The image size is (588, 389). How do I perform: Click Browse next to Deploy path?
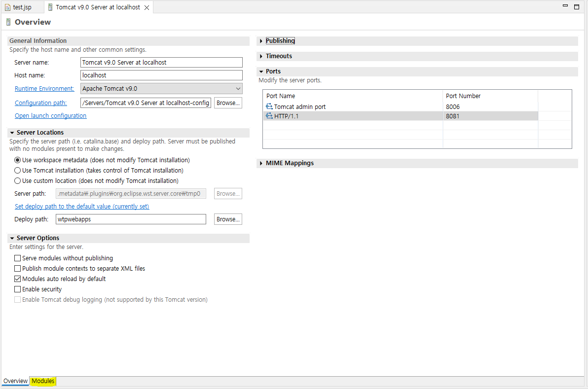[228, 219]
